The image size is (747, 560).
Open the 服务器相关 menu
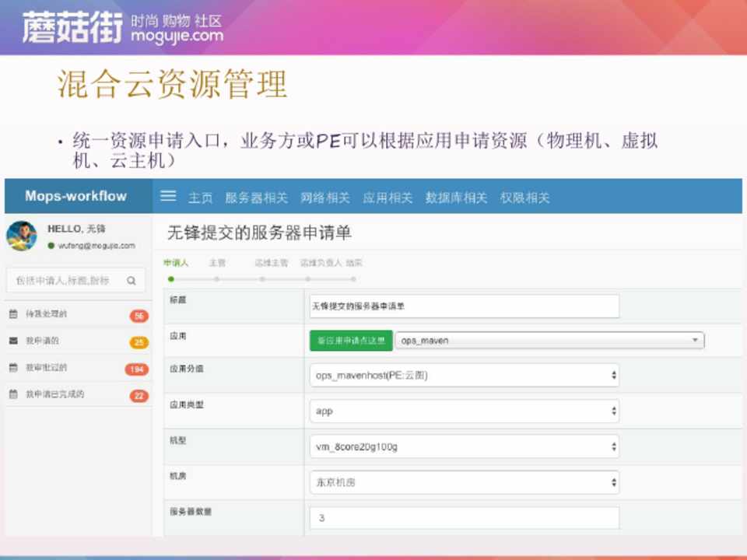(256, 198)
